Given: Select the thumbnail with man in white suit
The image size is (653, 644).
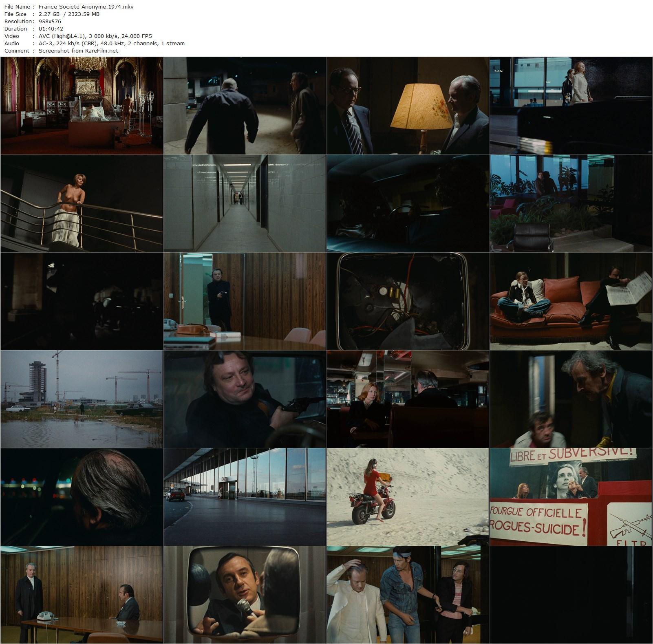Looking at the screenshot, I should pos(408,595).
